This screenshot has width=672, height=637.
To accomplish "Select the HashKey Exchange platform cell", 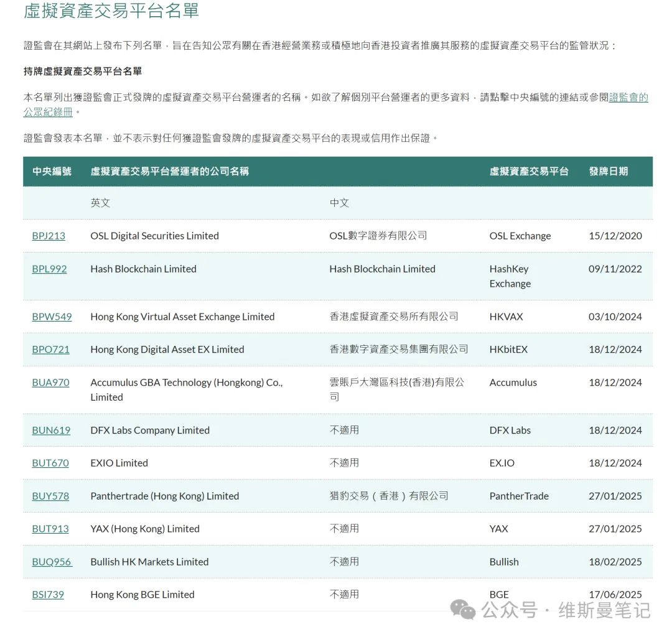I will point(510,276).
